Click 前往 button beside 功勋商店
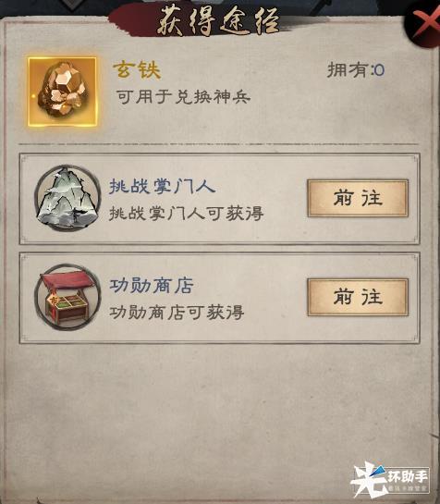The height and width of the screenshot is (504, 440). (x=358, y=297)
